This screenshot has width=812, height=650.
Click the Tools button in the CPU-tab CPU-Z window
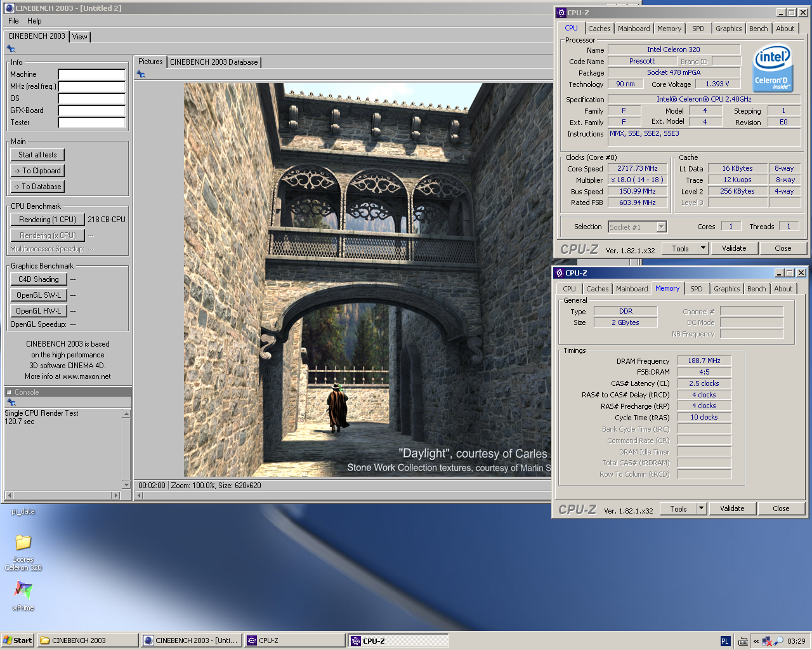(680, 248)
